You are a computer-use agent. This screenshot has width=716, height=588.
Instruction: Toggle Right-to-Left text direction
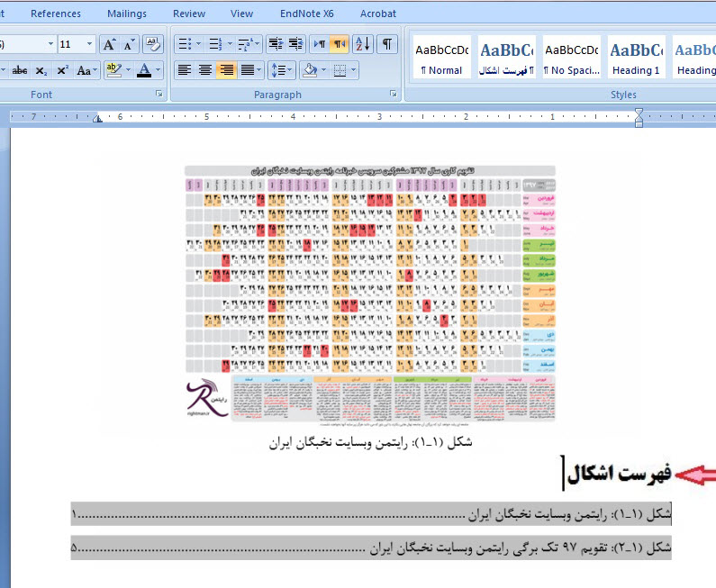[x=339, y=44]
